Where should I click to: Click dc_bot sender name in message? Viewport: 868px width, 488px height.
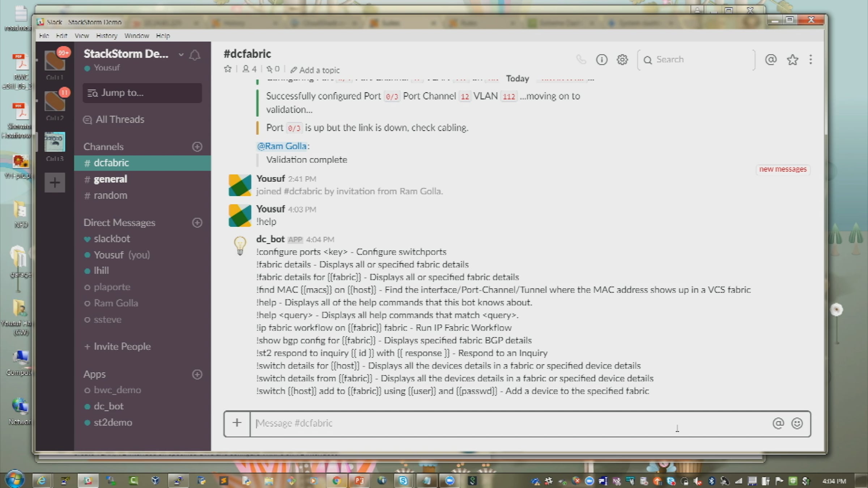270,239
